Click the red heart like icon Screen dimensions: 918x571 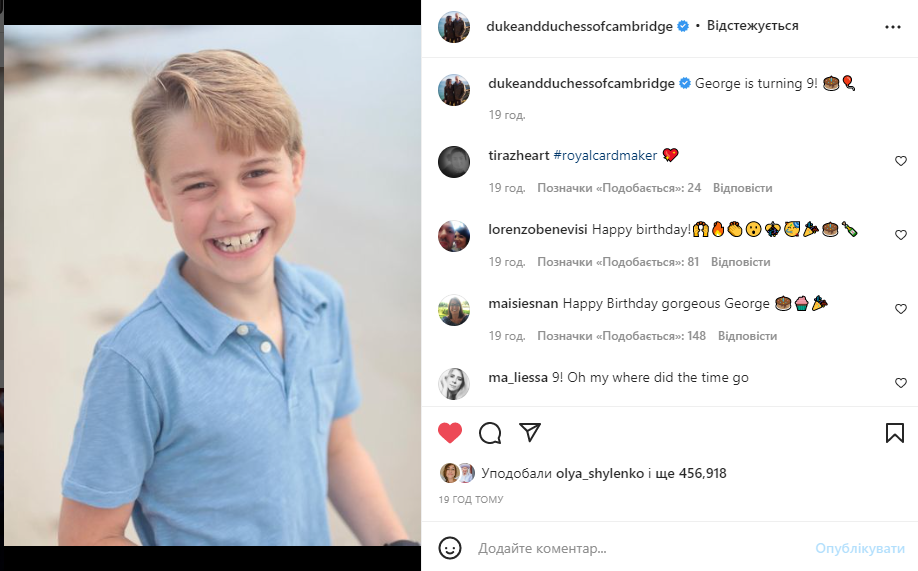(450, 433)
